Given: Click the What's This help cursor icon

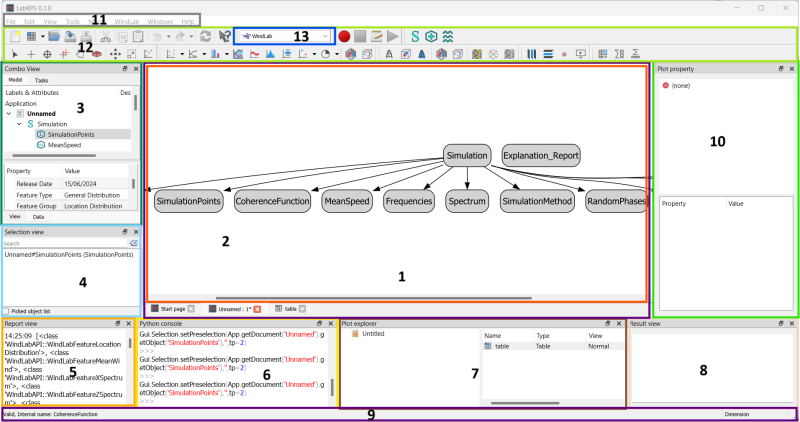Looking at the screenshot, I should (x=222, y=36).
